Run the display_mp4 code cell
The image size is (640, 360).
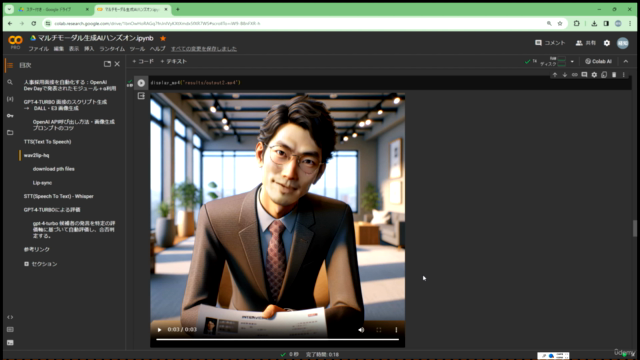coord(141,83)
